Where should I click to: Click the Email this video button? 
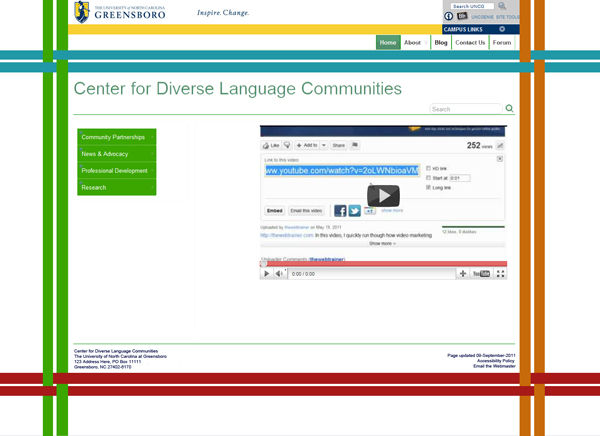click(x=306, y=211)
